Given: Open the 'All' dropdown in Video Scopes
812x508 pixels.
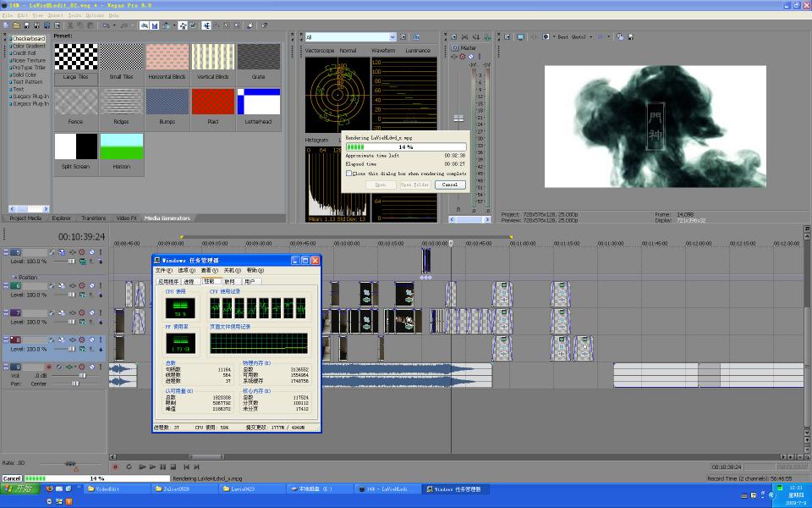Looking at the screenshot, I should (392, 37).
